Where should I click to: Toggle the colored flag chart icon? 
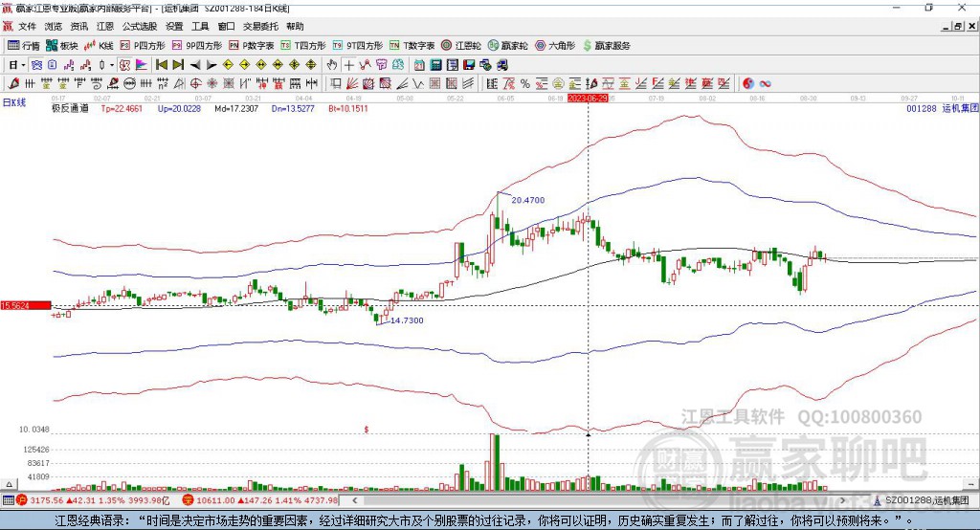pos(142,65)
